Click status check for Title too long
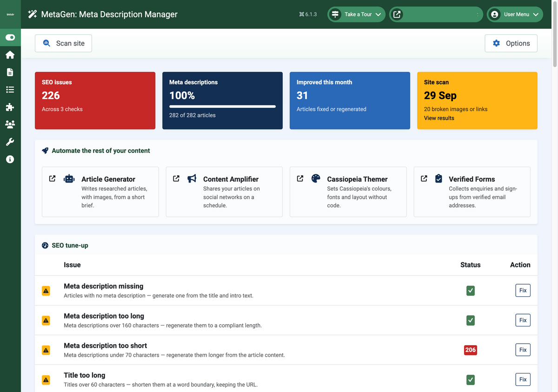The height and width of the screenshot is (392, 558). tap(471, 380)
